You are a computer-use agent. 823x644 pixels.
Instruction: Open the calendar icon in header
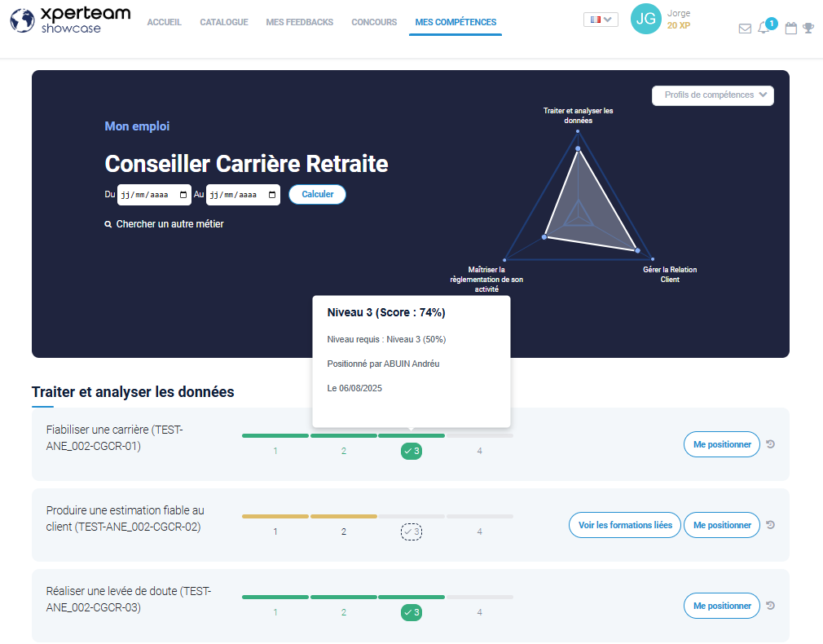[x=790, y=29]
